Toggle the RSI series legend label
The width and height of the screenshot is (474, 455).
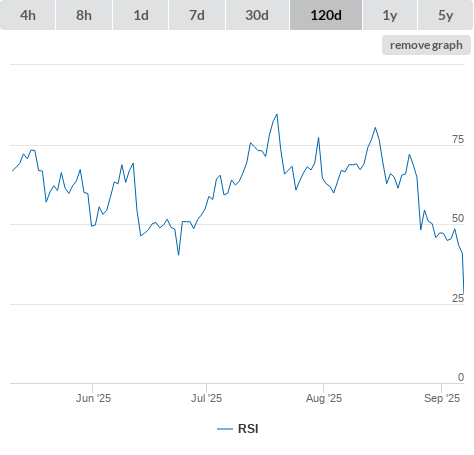(248, 429)
